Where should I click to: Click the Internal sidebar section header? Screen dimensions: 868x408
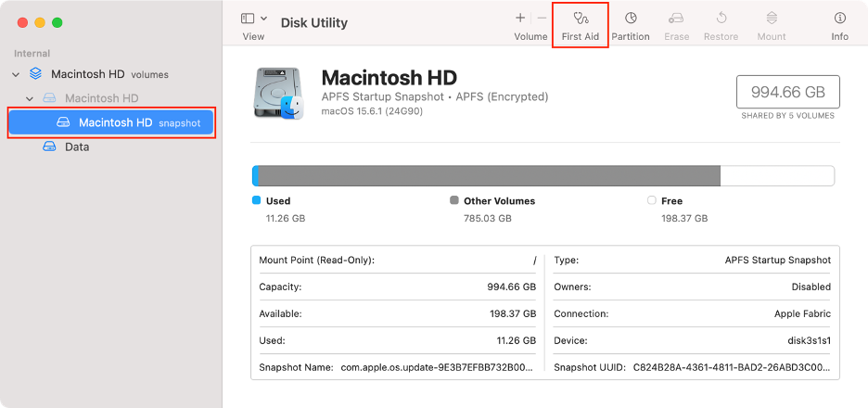coord(32,54)
